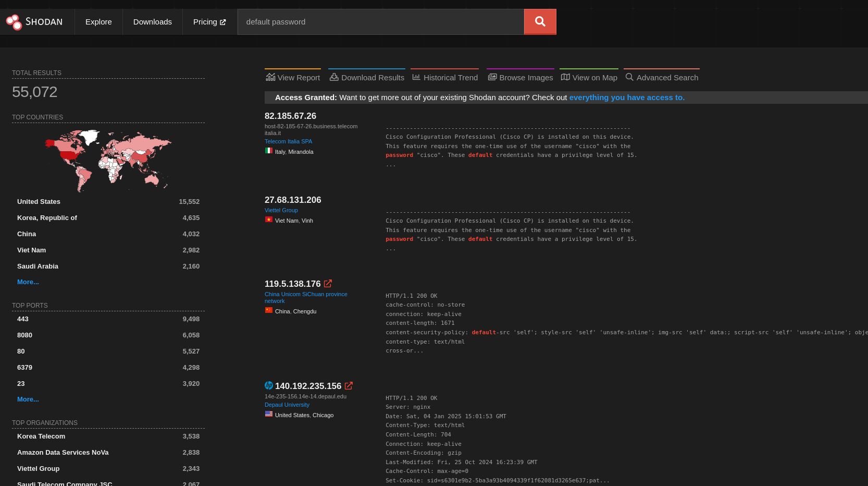Open the View Report tab

[293, 77]
